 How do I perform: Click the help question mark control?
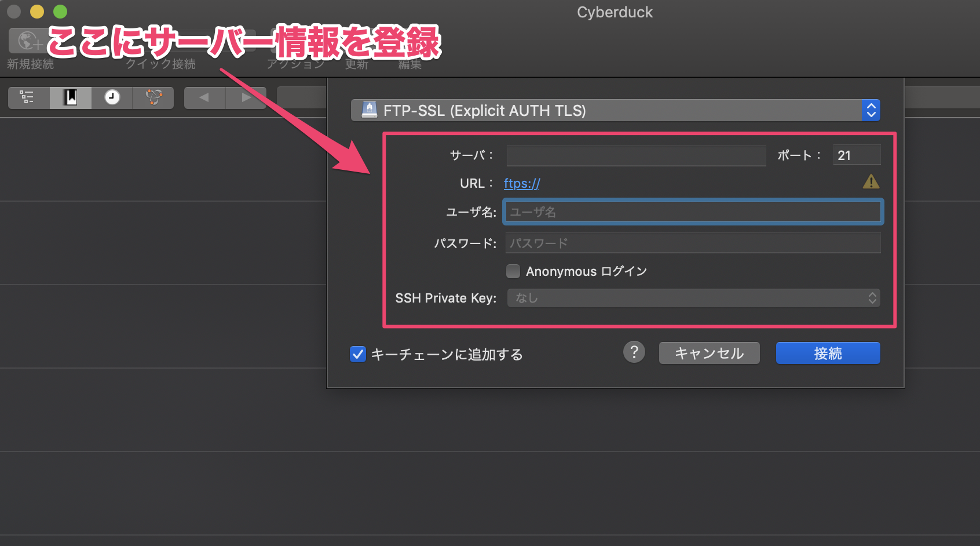click(x=634, y=352)
